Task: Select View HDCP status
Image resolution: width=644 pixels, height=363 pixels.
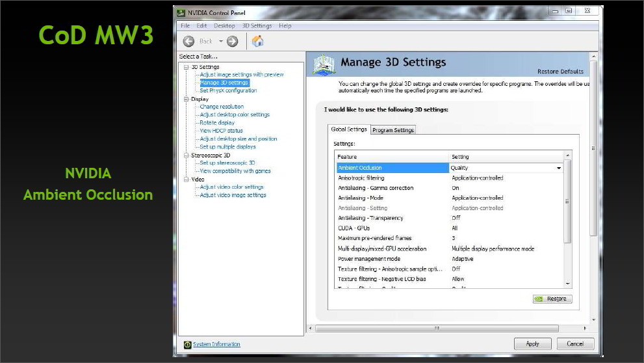Action: point(221,131)
